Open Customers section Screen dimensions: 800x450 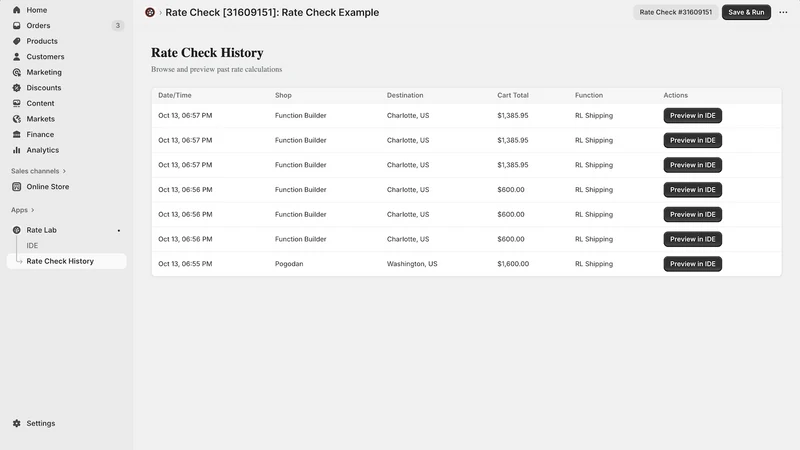[x=45, y=57]
